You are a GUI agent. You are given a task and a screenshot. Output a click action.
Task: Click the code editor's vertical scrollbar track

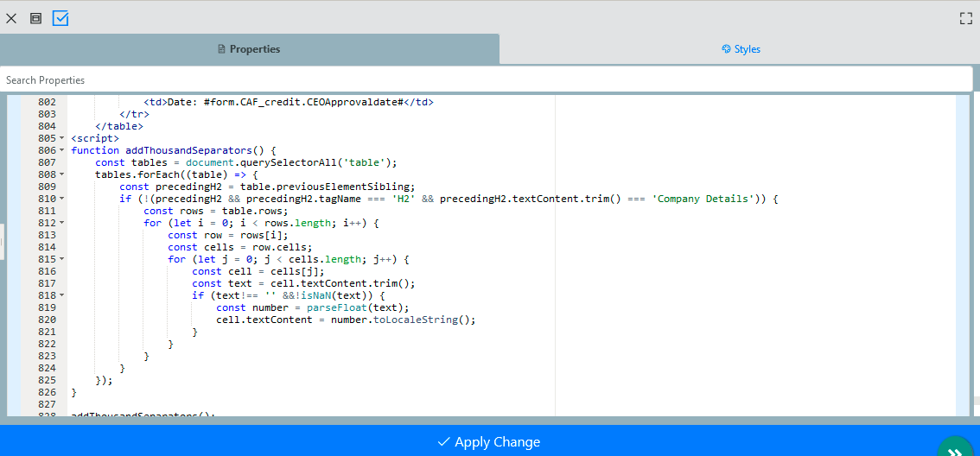coord(963,259)
